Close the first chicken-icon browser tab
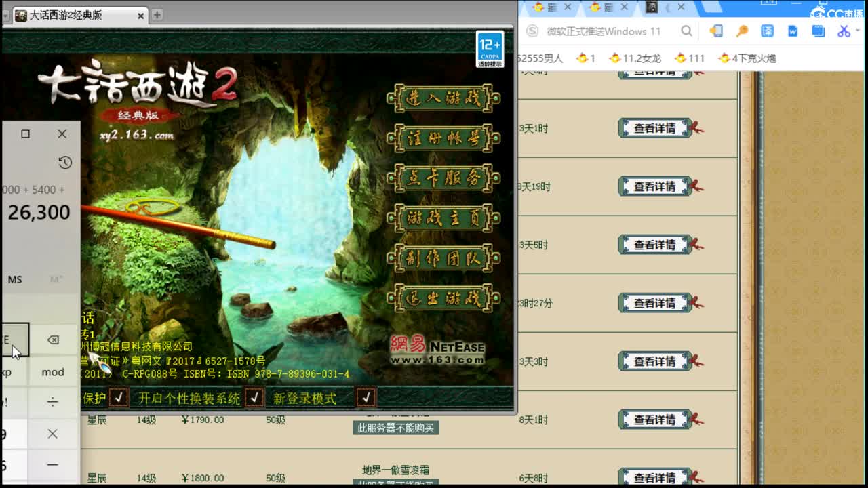 568,7
